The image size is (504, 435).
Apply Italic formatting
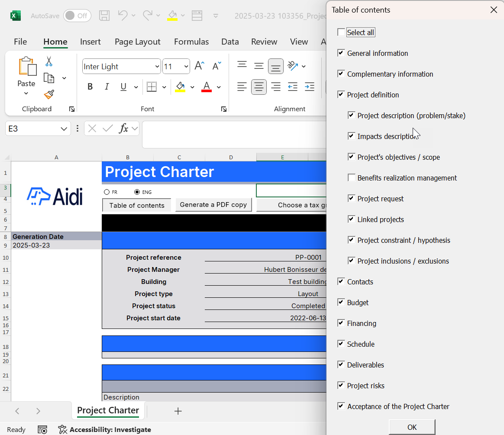pyautogui.click(x=107, y=87)
